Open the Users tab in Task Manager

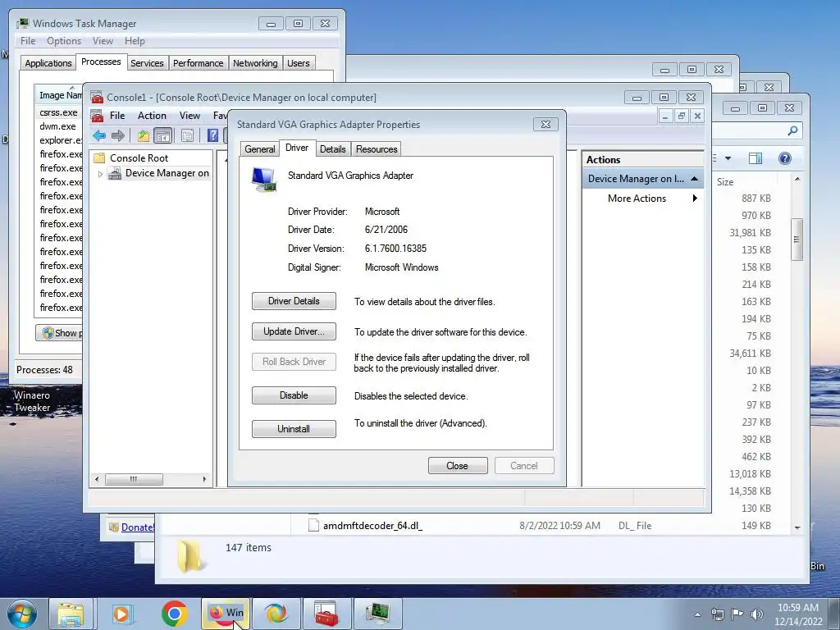pos(299,63)
